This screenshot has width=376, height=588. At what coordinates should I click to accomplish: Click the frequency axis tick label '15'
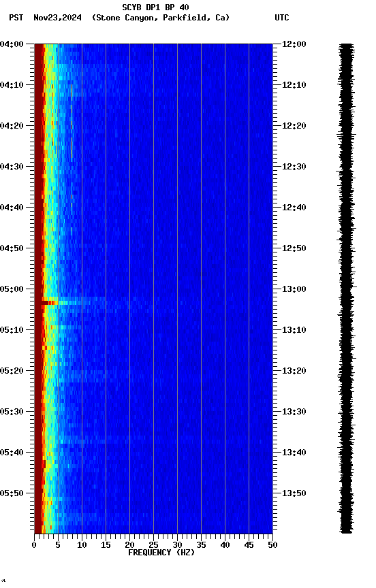(x=106, y=545)
